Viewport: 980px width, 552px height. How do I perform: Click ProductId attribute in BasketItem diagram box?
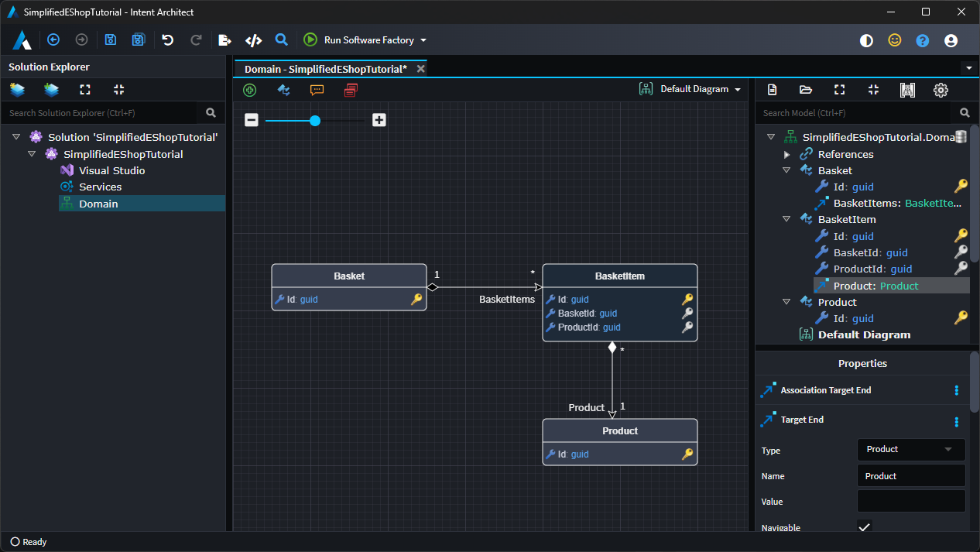coord(589,327)
